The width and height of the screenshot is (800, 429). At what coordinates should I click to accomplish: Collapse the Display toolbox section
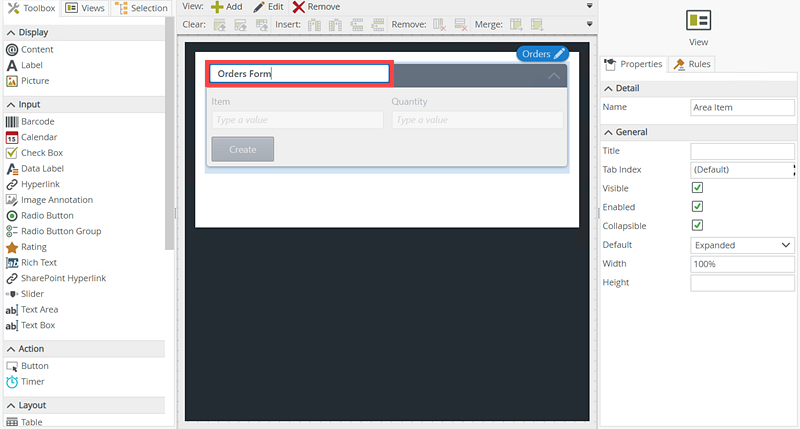click(x=11, y=33)
